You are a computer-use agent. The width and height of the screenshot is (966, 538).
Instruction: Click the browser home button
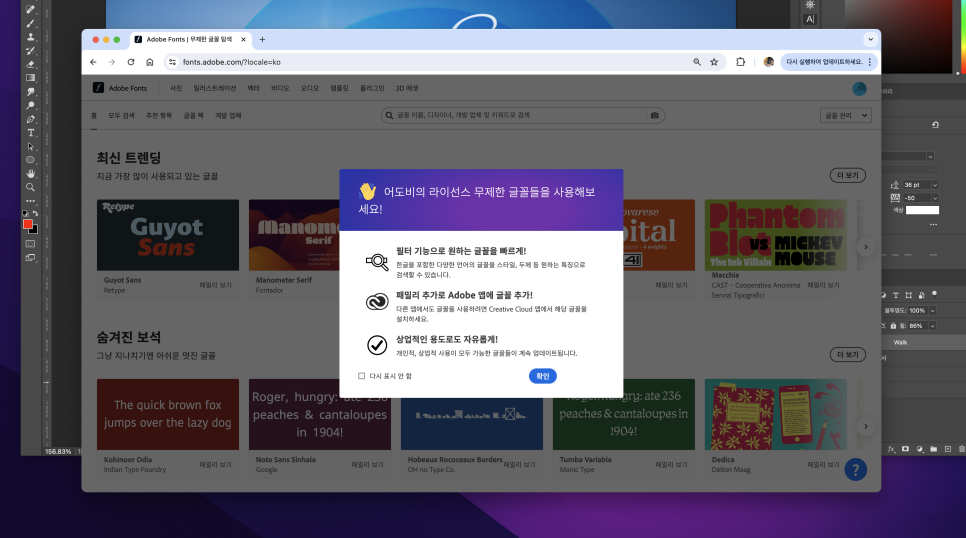(x=150, y=62)
